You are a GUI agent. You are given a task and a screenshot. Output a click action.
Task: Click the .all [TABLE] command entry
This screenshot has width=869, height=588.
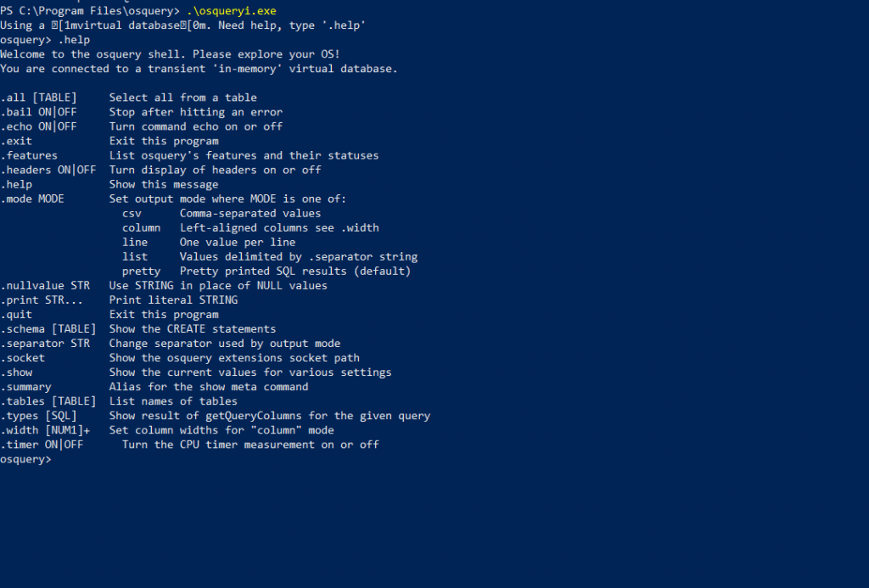point(38,98)
